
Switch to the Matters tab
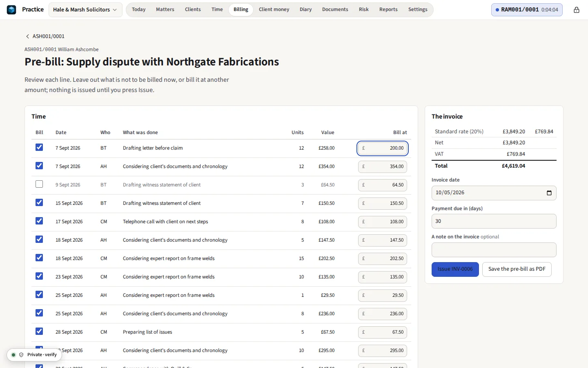click(x=165, y=9)
